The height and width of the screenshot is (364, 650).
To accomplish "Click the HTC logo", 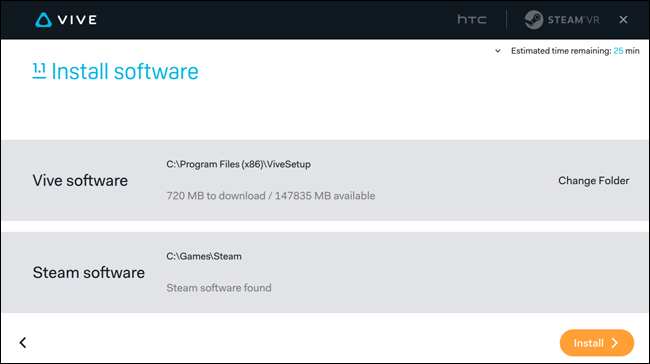I will pyautogui.click(x=472, y=19).
